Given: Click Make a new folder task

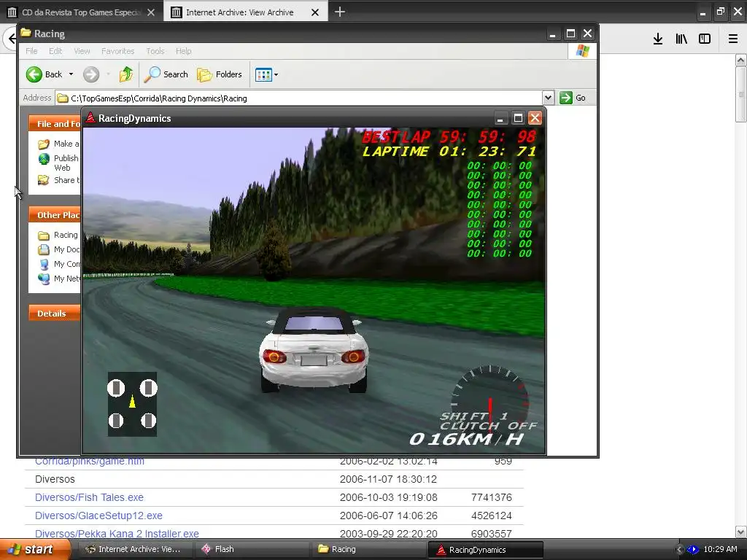Looking at the screenshot, I should [58, 144].
